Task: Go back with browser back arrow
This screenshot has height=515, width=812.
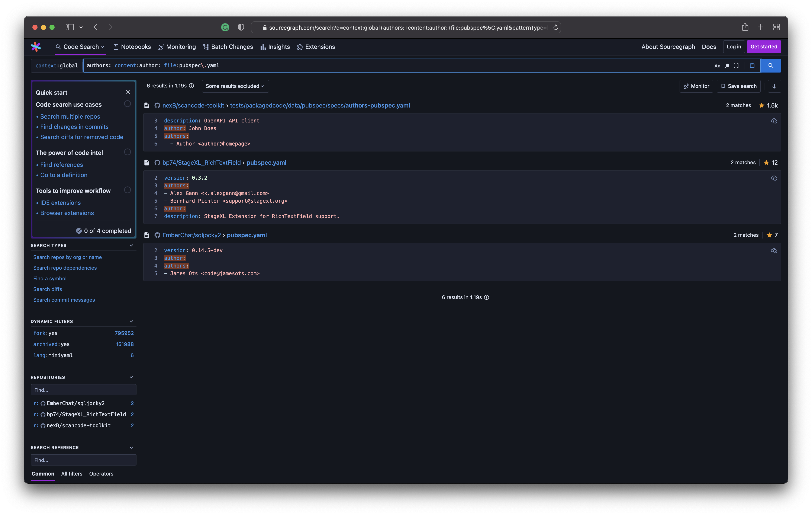Action: click(x=96, y=27)
